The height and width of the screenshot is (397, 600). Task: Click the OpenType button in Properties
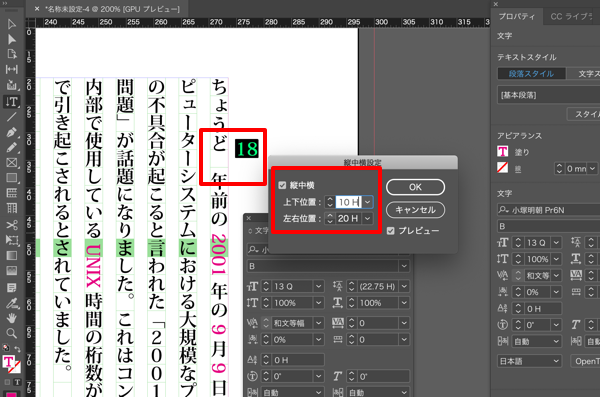click(x=585, y=361)
